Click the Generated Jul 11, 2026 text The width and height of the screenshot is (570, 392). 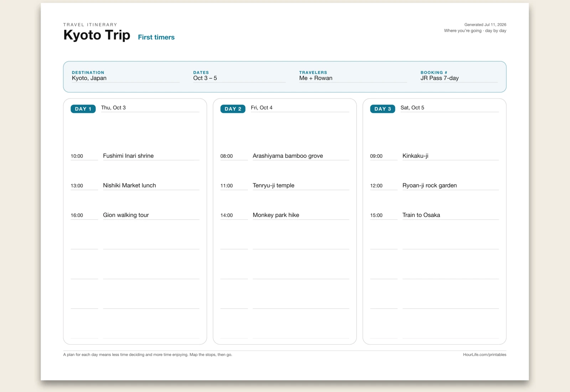pos(485,25)
